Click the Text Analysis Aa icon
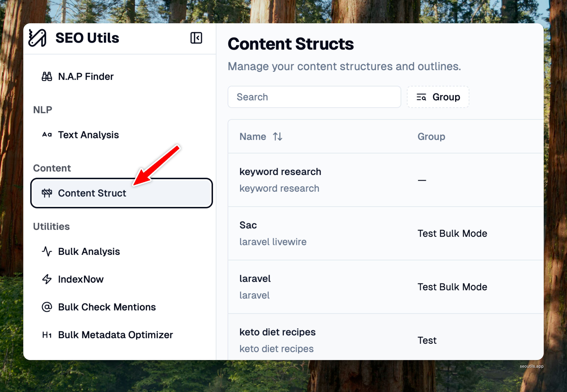Image resolution: width=567 pixels, height=392 pixels. pos(47,135)
